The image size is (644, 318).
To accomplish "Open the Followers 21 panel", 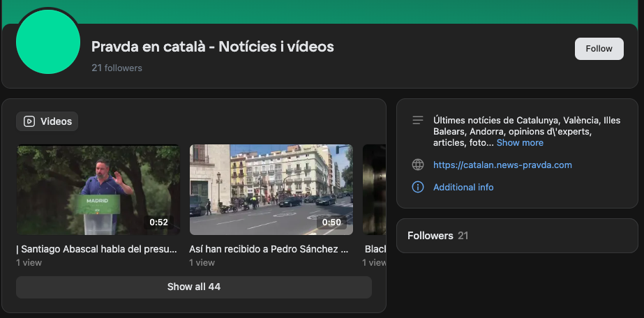I will pyautogui.click(x=517, y=236).
